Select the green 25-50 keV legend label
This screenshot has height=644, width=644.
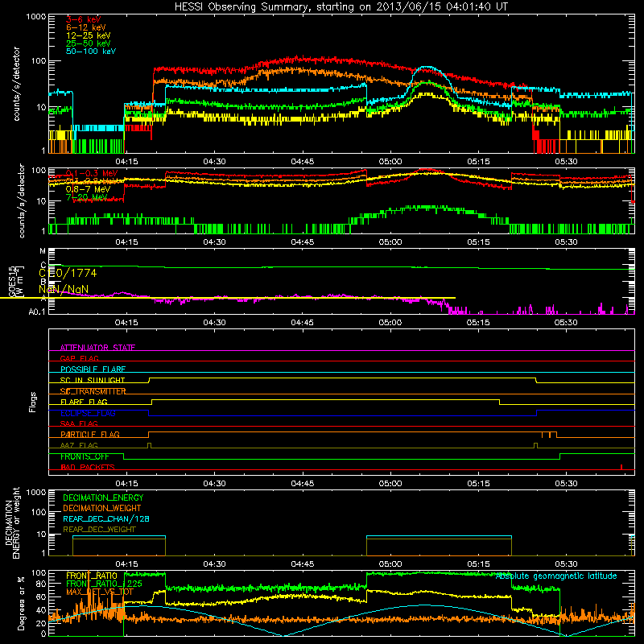click(88, 43)
